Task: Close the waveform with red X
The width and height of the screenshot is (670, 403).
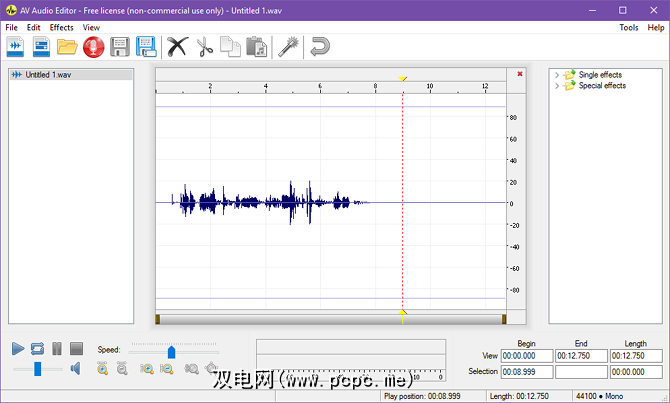Action: point(519,74)
